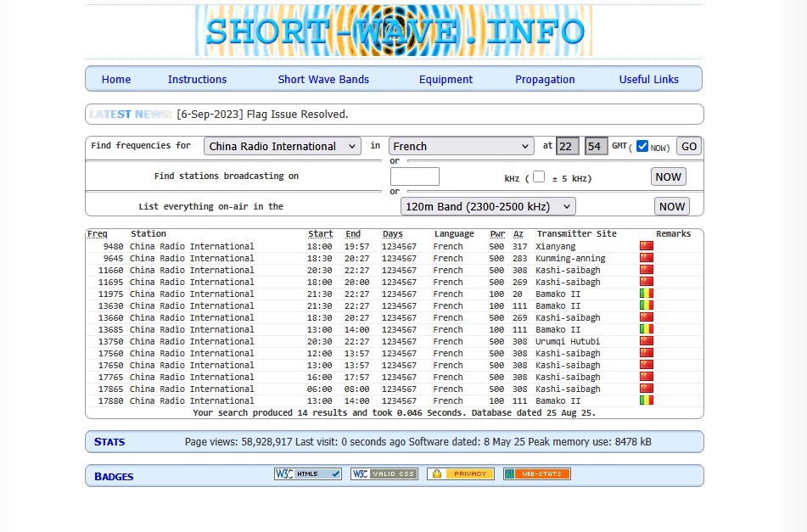Click the Remarks column header text
The image size is (807, 532).
click(673, 233)
